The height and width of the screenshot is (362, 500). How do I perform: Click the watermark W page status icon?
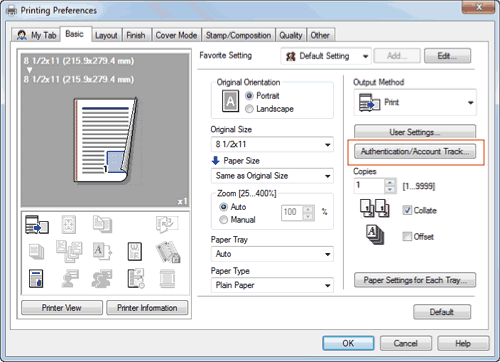tap(135, 251)
